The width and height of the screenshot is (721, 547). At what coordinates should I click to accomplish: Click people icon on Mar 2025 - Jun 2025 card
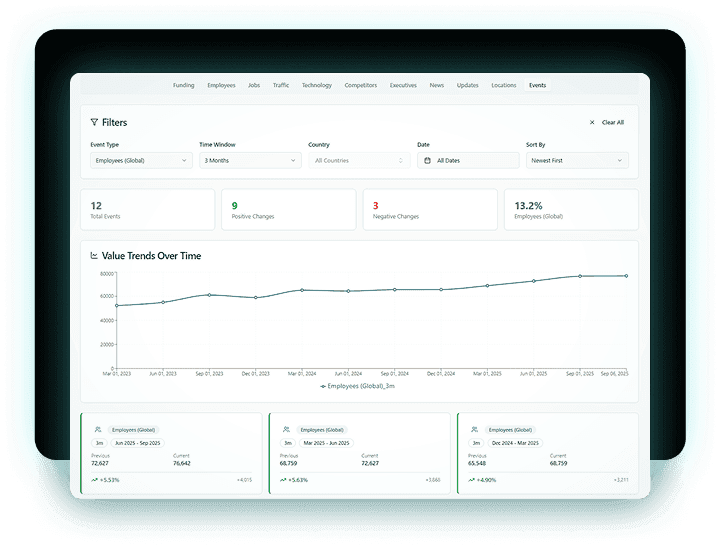pos(287,429)
